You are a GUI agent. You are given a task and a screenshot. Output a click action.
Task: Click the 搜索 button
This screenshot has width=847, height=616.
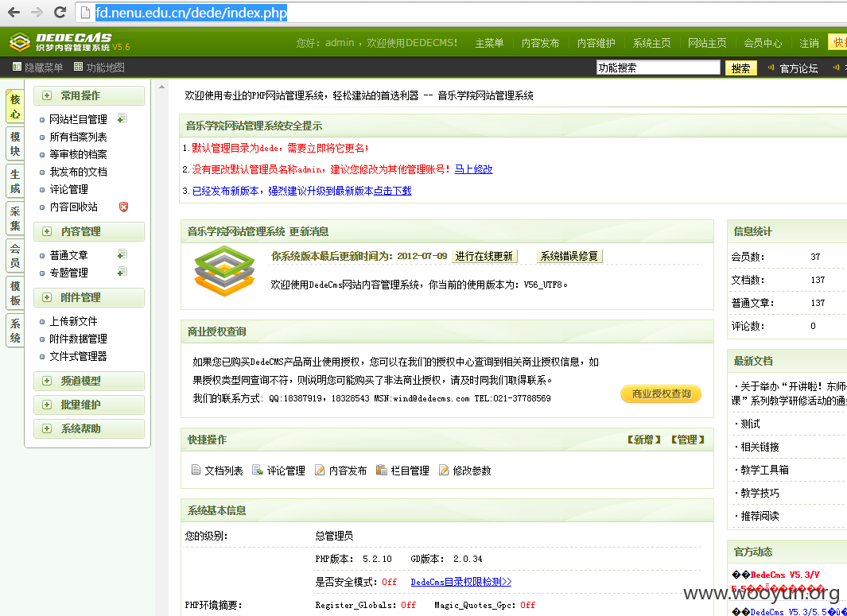(740, 68)
